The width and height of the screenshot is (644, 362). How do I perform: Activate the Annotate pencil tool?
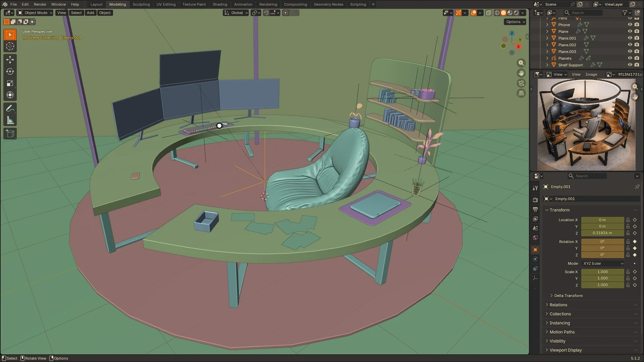point(10,109)
